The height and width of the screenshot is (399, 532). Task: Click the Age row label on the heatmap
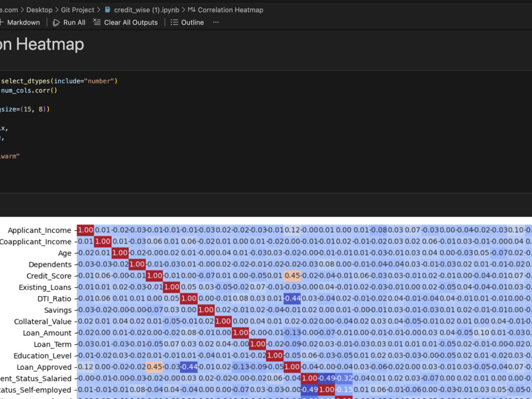coord(64,253)
